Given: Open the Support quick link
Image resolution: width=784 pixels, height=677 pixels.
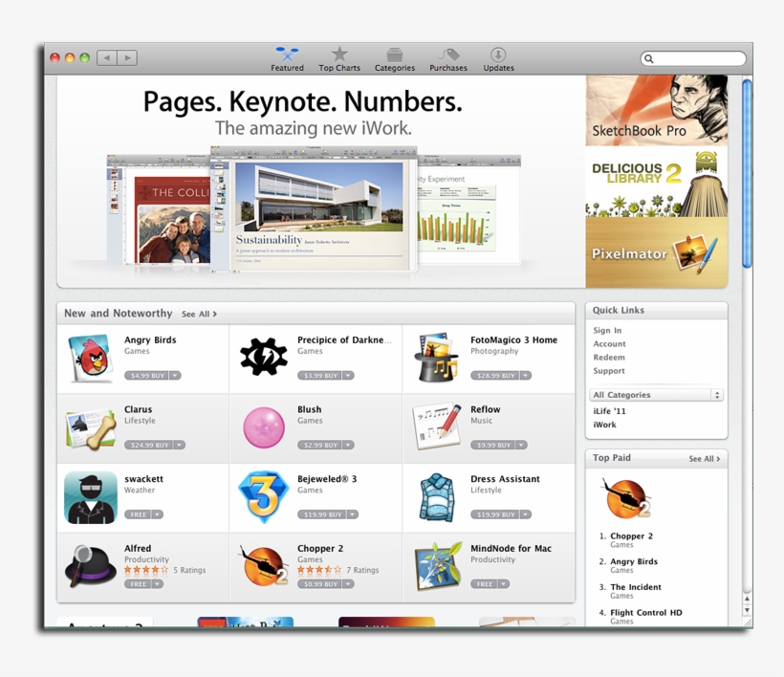Looking at the screenshot, I should click(x=608, y=371).
